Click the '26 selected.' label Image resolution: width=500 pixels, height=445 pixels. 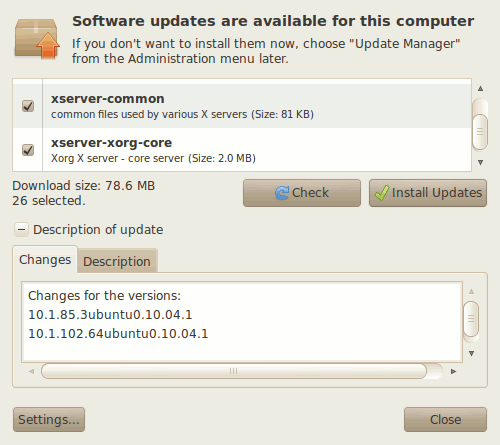49,201
